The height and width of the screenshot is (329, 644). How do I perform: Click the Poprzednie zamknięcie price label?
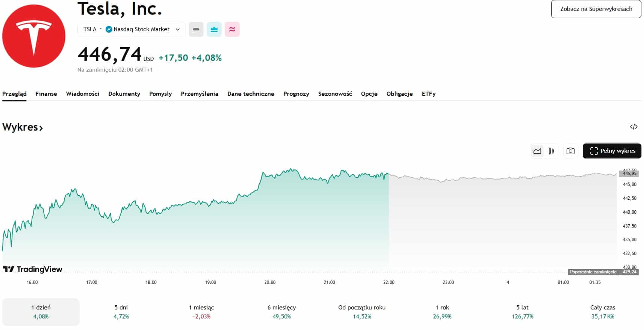click(593, 272)
